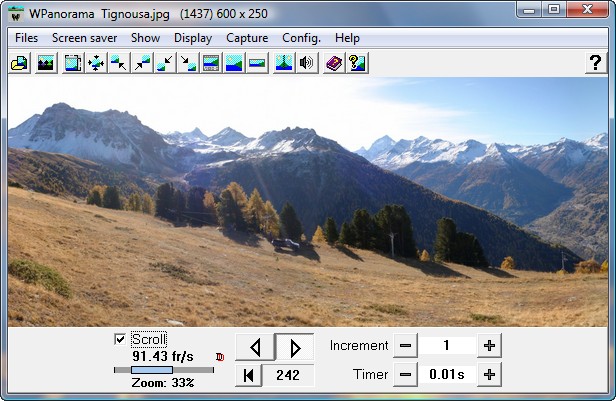Increase Increment with plus button
This screenshot has width=616, height=401.
point(489,346)
